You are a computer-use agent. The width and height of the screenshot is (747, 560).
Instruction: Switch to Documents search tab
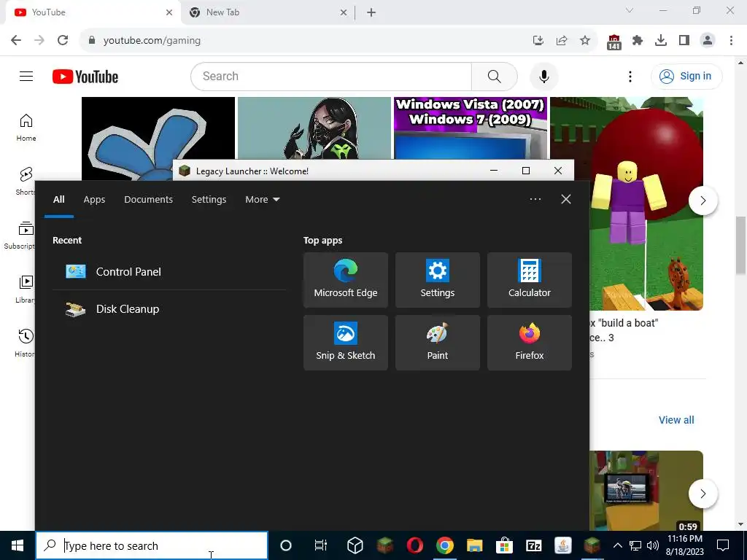(148, 200)
